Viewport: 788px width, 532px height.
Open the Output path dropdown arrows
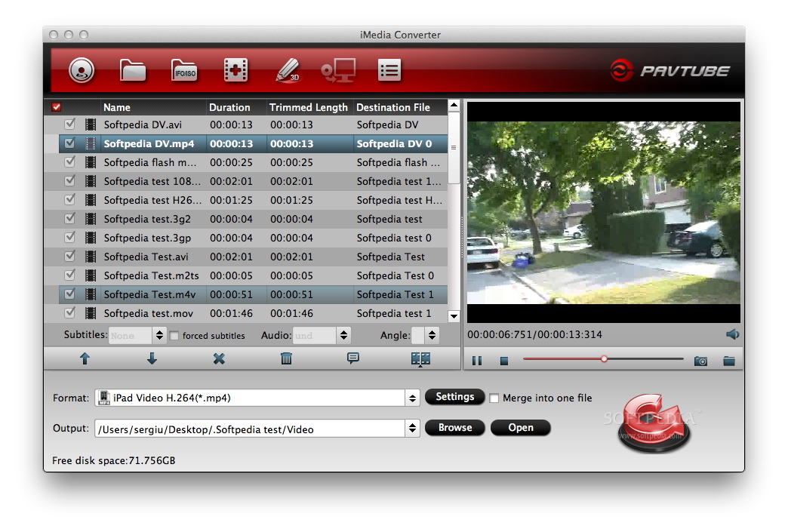[x=413, y=428]
